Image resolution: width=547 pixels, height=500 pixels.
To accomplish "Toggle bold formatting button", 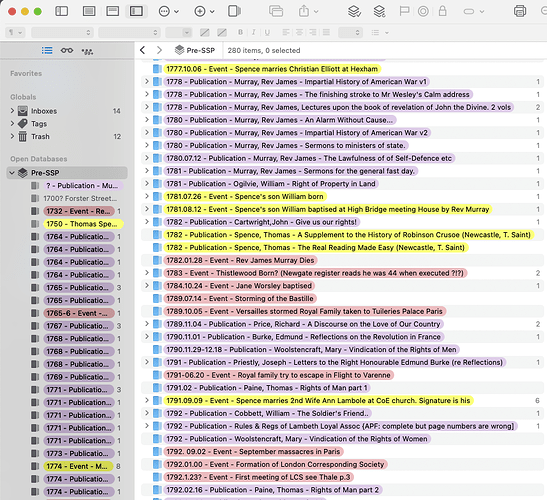I will [x=240, y=32].
